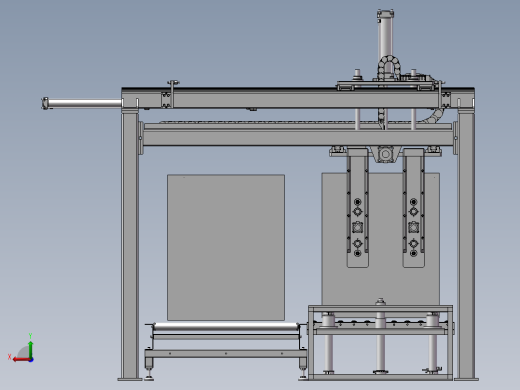
Task: Pick the lower horizontal cross beam
Action: 298,137
